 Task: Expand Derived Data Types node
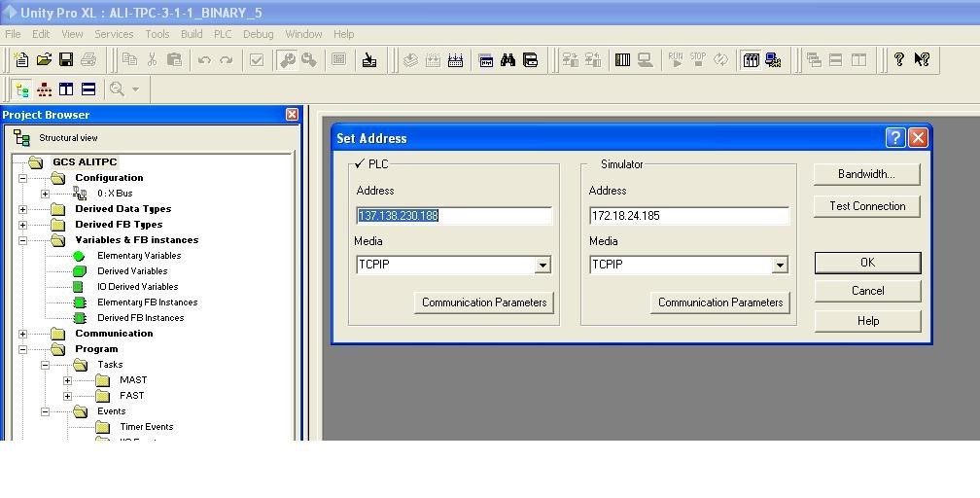pos(22,209)
